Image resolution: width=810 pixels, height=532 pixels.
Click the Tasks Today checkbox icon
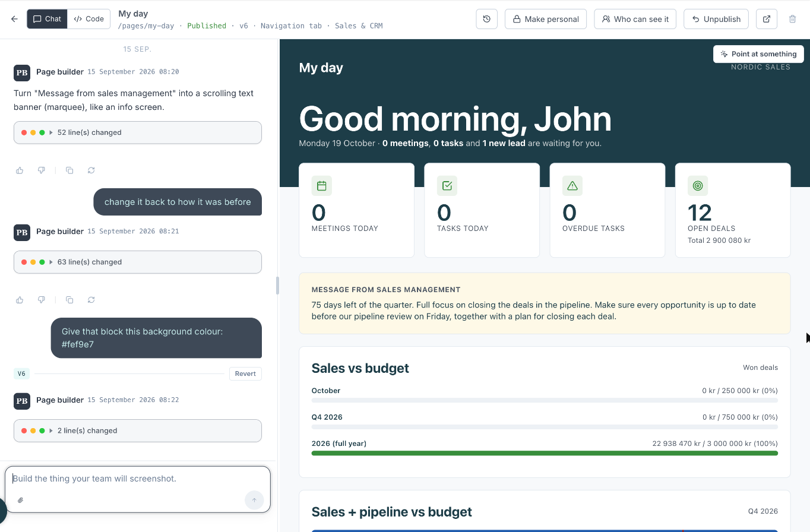click(447, 186)
